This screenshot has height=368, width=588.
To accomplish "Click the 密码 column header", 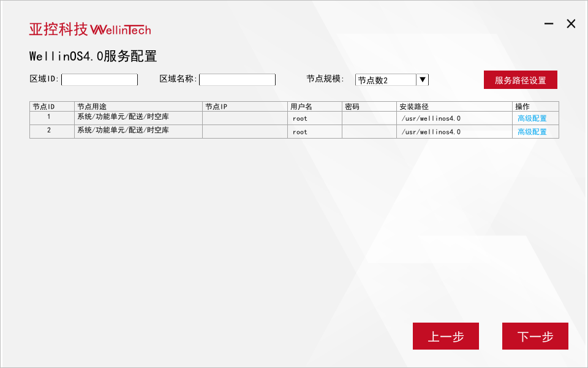I will 369,106.
